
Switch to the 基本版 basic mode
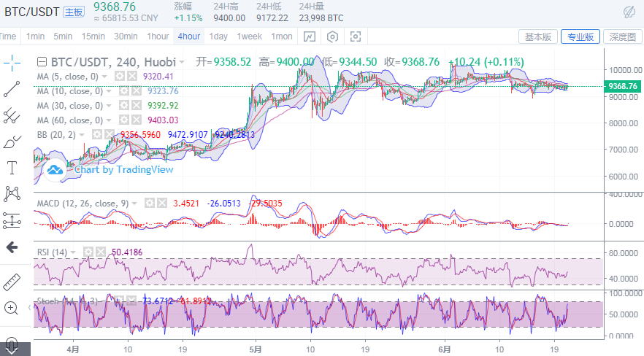tap(538, 37)
